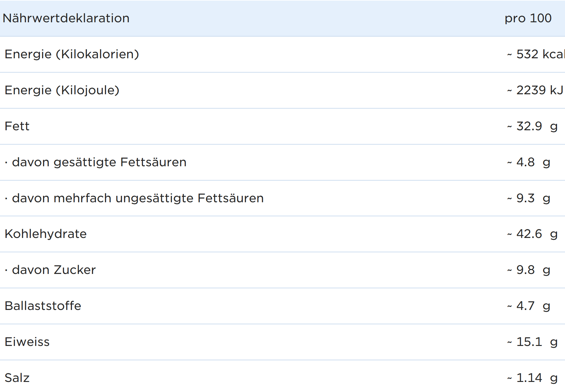Click the 4.8 g value
Viewport: 565px width, 392px height.
click(x=529, y=162)
